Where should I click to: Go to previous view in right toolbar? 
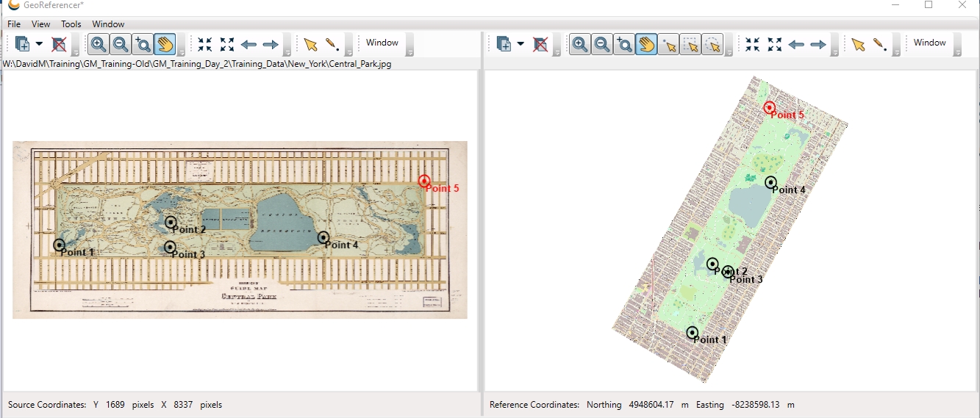796,45
